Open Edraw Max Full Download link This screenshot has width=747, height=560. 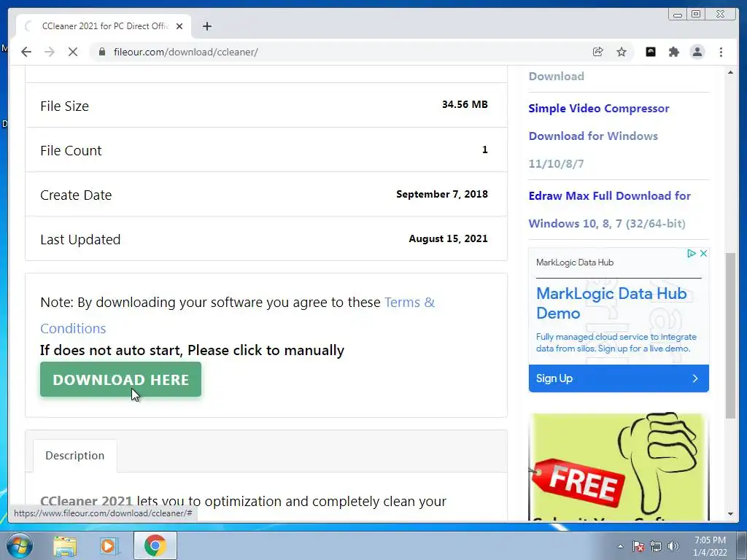pyautogui.click(x=610, y=209)
